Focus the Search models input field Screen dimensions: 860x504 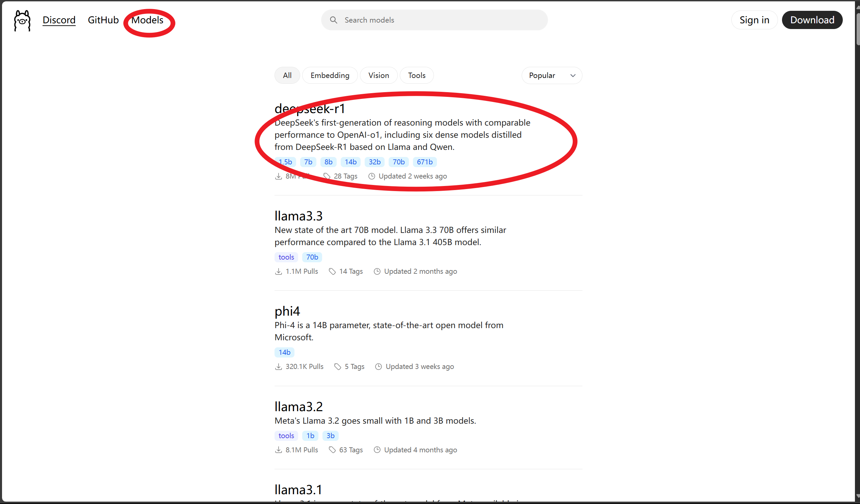440,20
